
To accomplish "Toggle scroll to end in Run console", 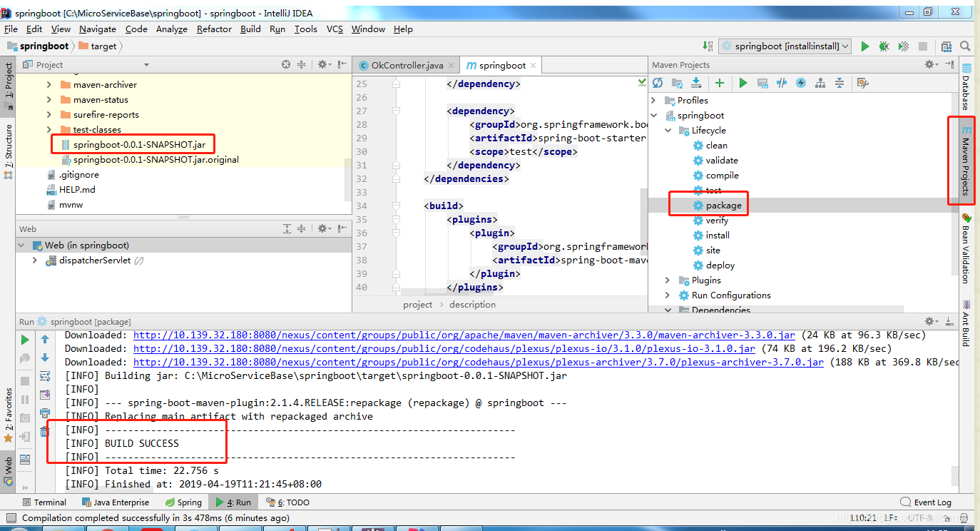I will pos(45,395).
